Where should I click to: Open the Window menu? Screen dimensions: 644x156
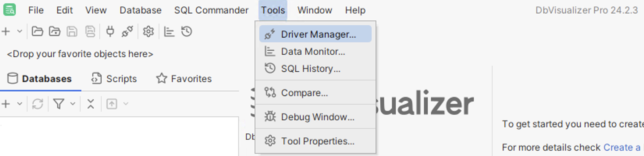click(315, 10)
